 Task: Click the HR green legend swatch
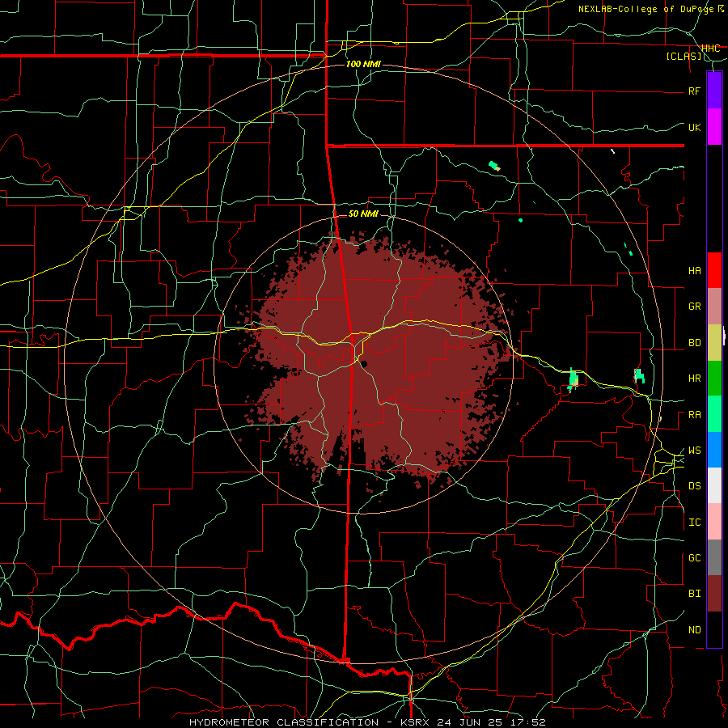[x=714, y=379]
